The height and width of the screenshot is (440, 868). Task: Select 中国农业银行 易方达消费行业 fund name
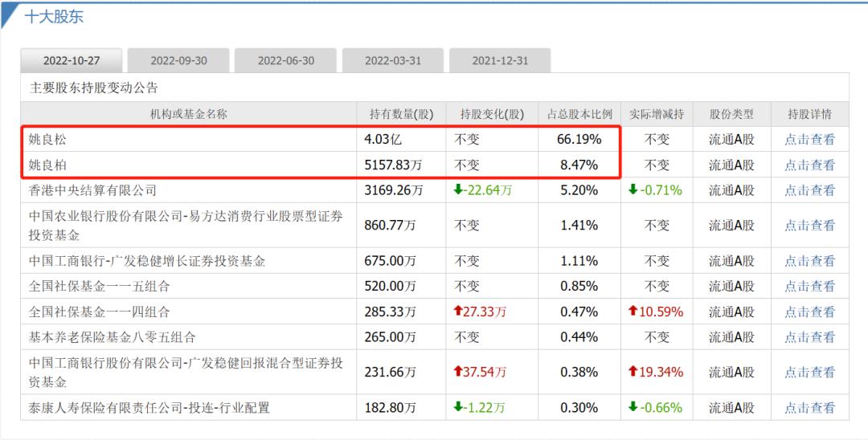[186, 226]
